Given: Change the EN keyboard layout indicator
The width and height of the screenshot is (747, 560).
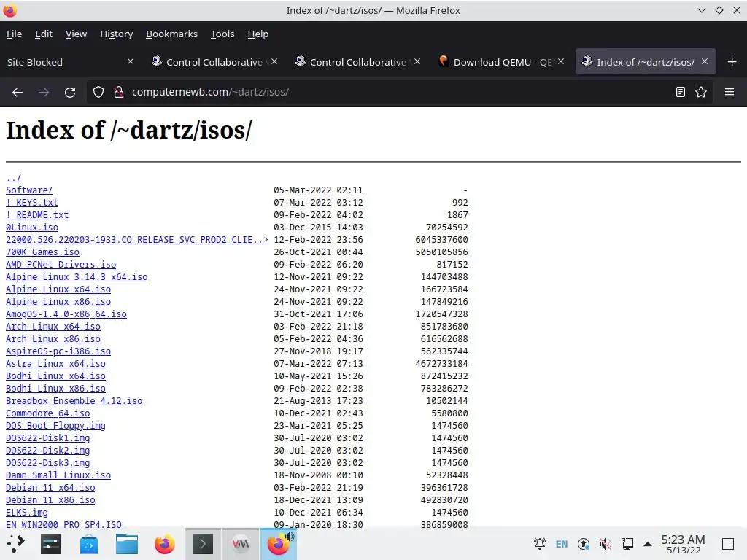Looking at the screenshot, I should coord(562,544).
